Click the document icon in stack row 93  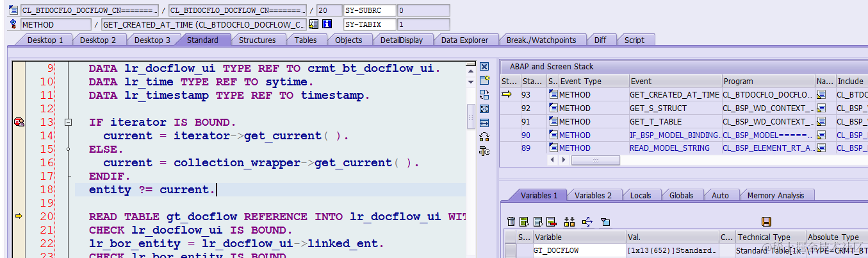(553, 95)
